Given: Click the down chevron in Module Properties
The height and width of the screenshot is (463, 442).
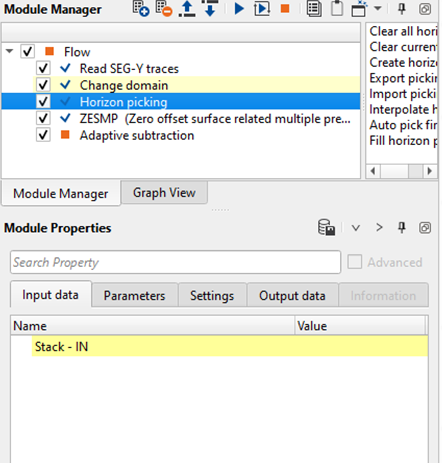Looking at the screenshot, I should pyautogui.click(x=356, y=228).
